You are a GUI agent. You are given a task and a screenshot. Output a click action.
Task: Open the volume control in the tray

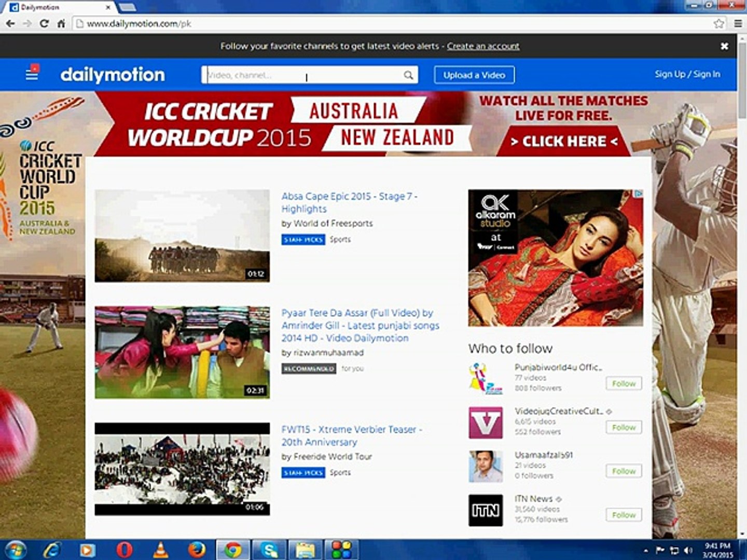click(688, 550)
